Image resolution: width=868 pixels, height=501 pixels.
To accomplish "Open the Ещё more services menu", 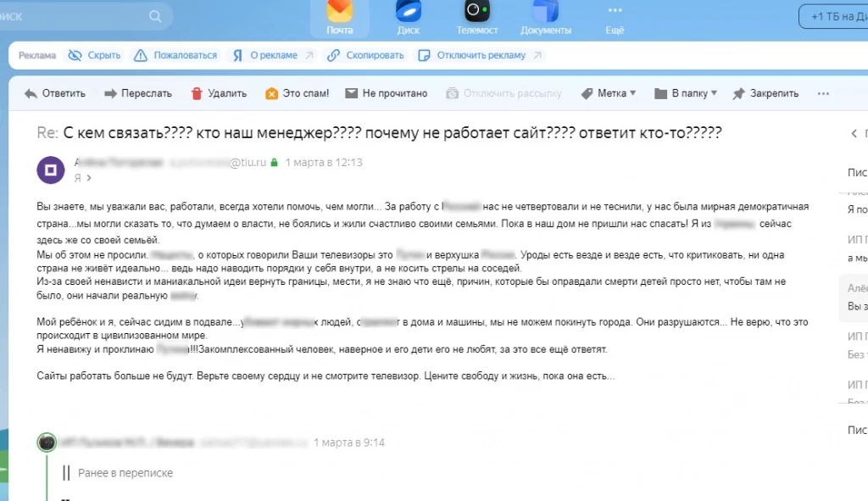I will point(615,18).
